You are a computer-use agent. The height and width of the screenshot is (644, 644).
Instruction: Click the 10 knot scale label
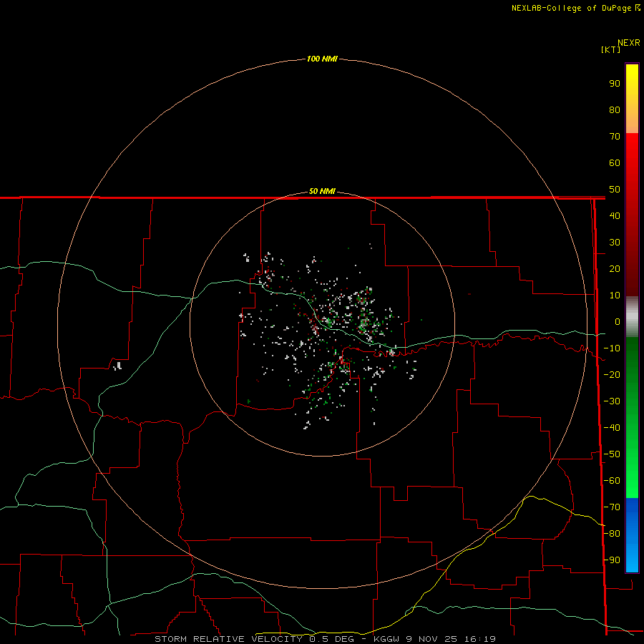pos(615,296)
